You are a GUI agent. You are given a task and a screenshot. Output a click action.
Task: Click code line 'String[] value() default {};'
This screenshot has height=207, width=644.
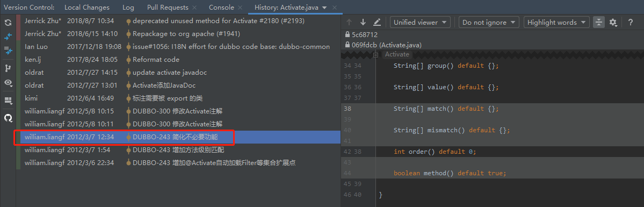pos(446,87)
